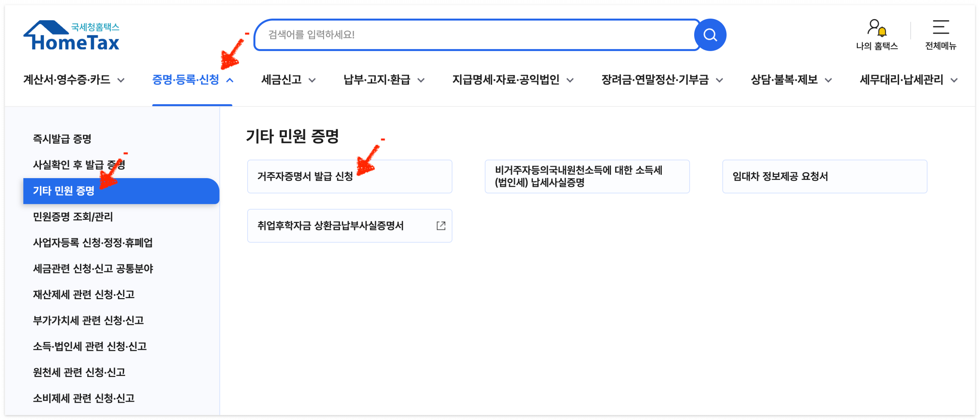Expand the 계산서·영수증·카드 chevron
Image resolution: width=980 pixels, height=420 pixels.
(x=121, y=80)
